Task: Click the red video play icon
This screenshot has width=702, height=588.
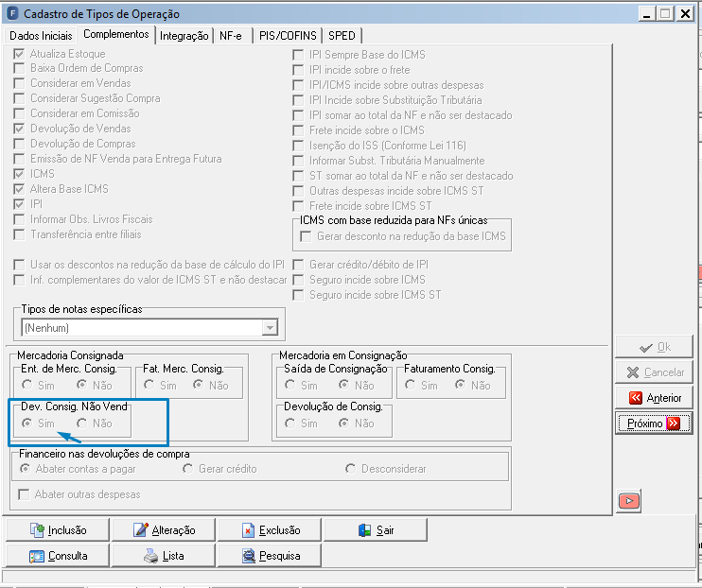Action: coord(629,501)
